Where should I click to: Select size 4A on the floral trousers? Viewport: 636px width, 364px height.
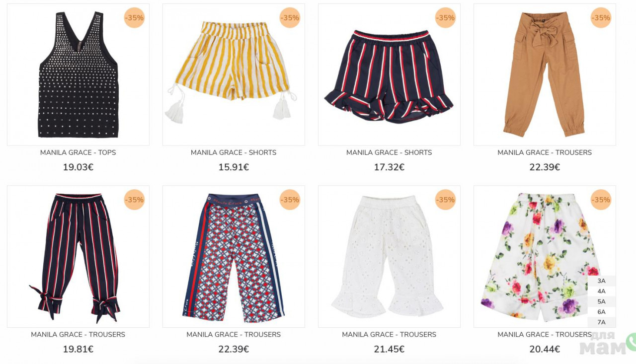(x=601, y=291)
